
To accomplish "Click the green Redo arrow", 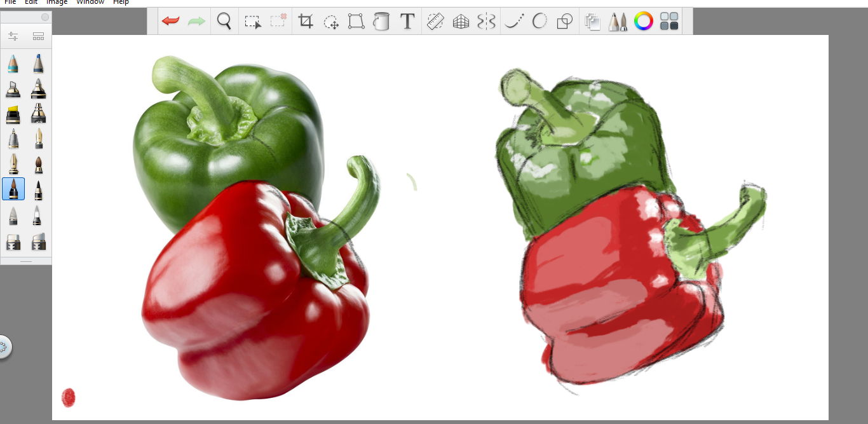I will click(x=196, y=21).
